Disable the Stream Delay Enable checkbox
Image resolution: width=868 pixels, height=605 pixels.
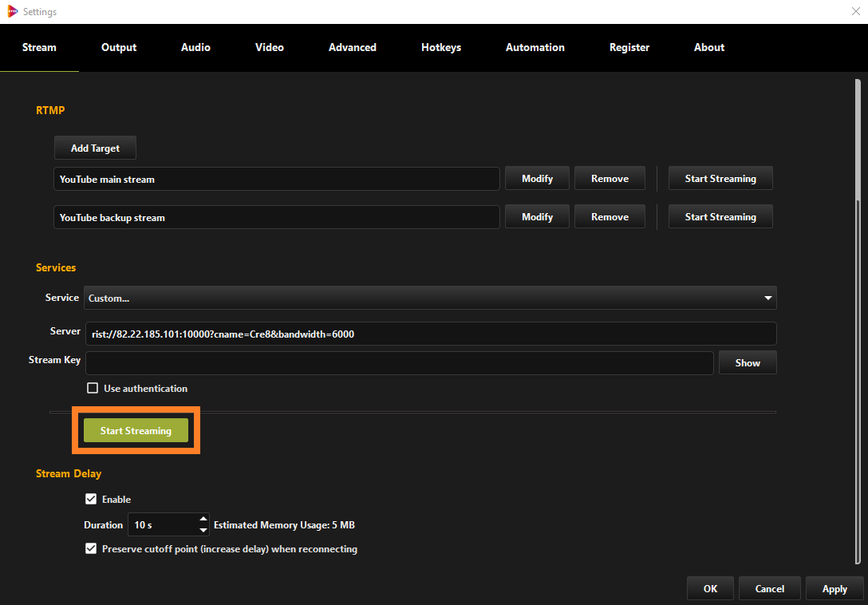91,499
